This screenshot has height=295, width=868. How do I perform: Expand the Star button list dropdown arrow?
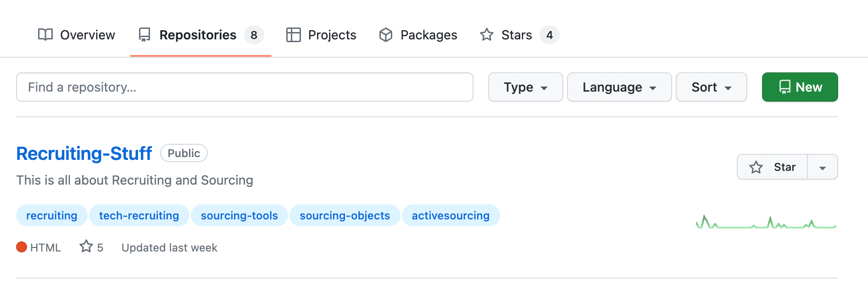(x=823, y=167)
